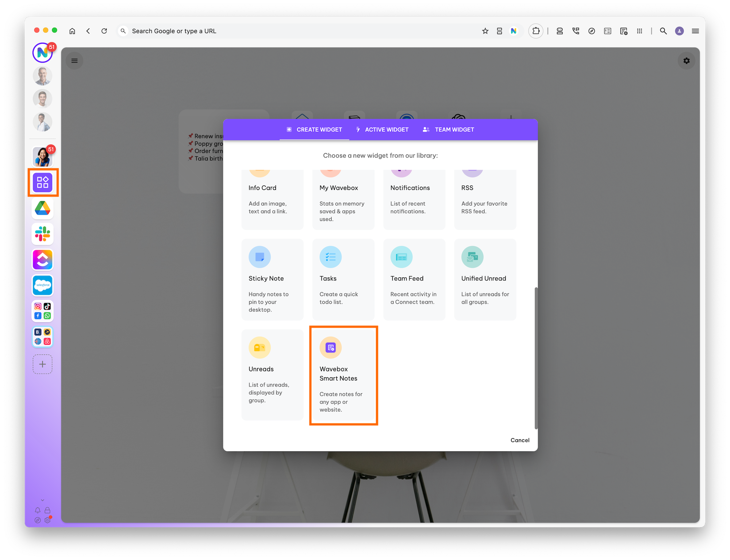Open the apps grid icon in toolbar
The image size is (730, 560).
(x=639, y=31)
